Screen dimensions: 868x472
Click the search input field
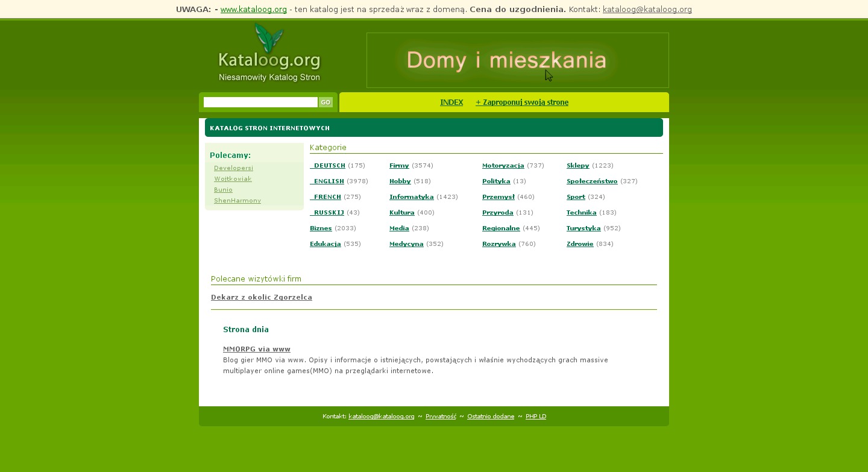point(260,102)
